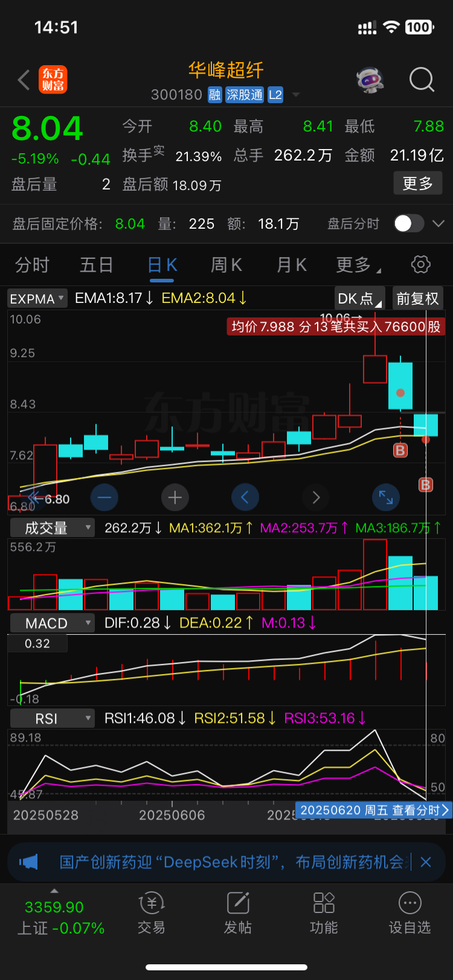Image resolution: width=453 pixels, height=980 pixels.
Task: Tap the 最低 7.88 value
Action: tap(429, 126)
